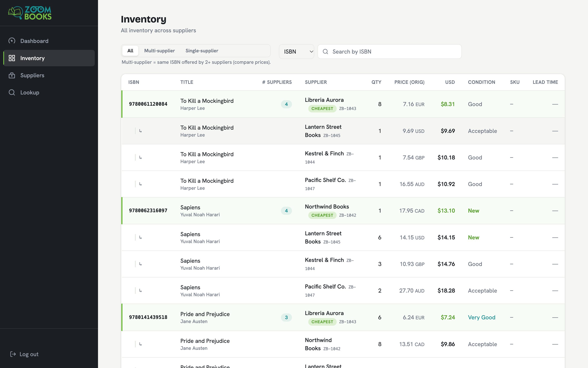
Task: Click the Very Good condition value
Action: [481, 317]
